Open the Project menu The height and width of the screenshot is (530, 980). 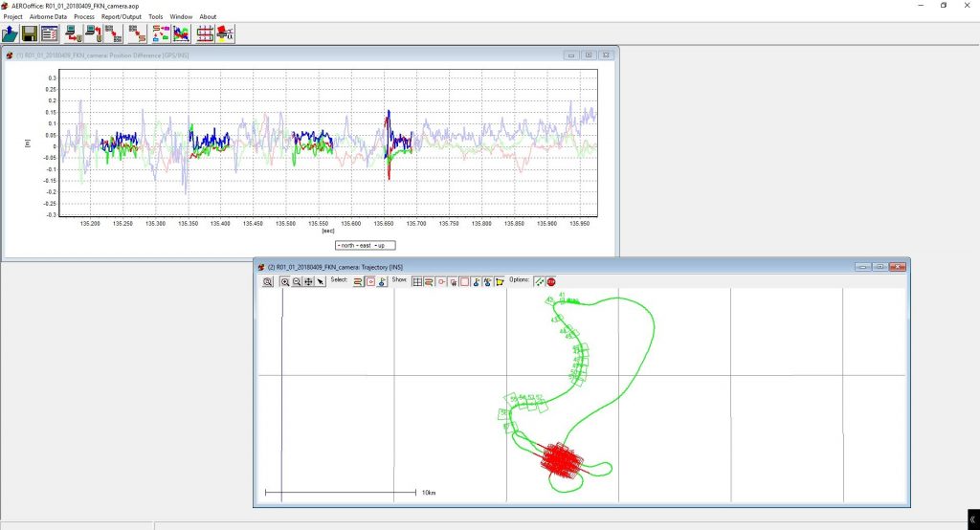pos(13,17)
